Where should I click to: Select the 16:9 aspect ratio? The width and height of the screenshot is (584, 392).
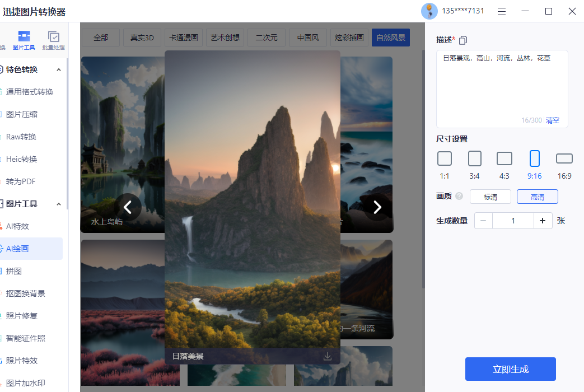pos(564,158)
